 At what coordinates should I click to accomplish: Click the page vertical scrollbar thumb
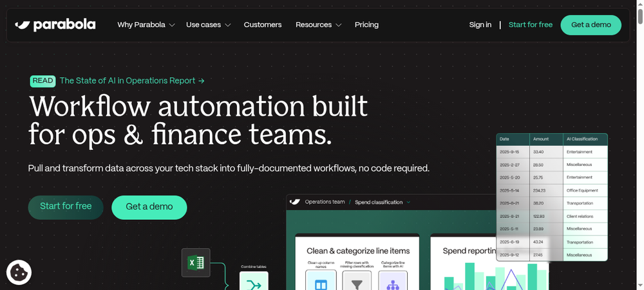coord(640,15)
